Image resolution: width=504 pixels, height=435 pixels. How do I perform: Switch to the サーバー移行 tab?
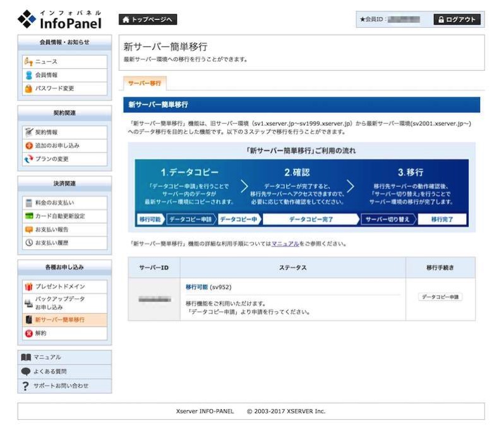point(145,83)
